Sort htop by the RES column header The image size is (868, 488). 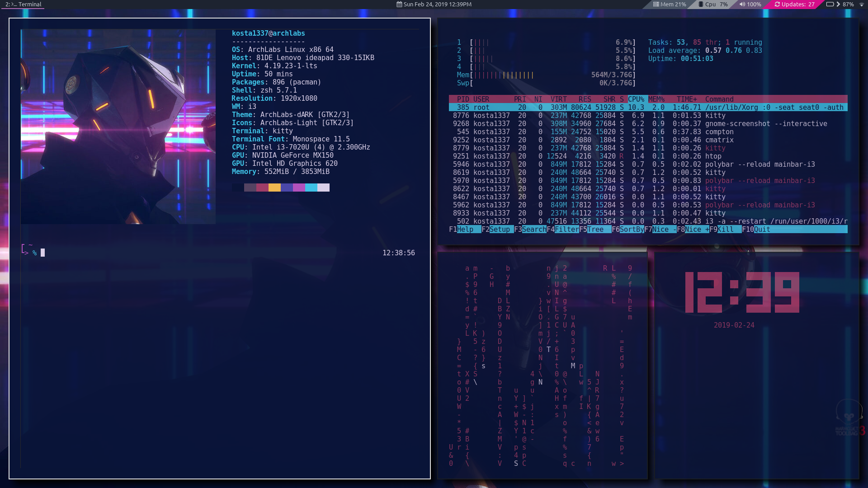tap(585, 99)
